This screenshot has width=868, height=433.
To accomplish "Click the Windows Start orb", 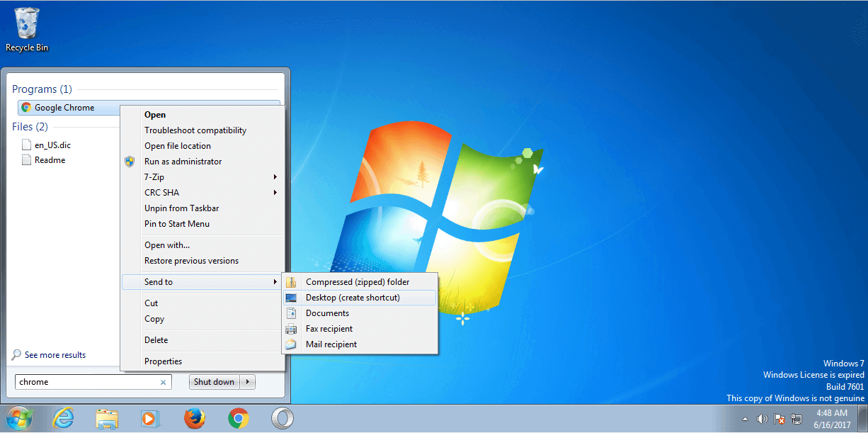I will click(19, 419).
